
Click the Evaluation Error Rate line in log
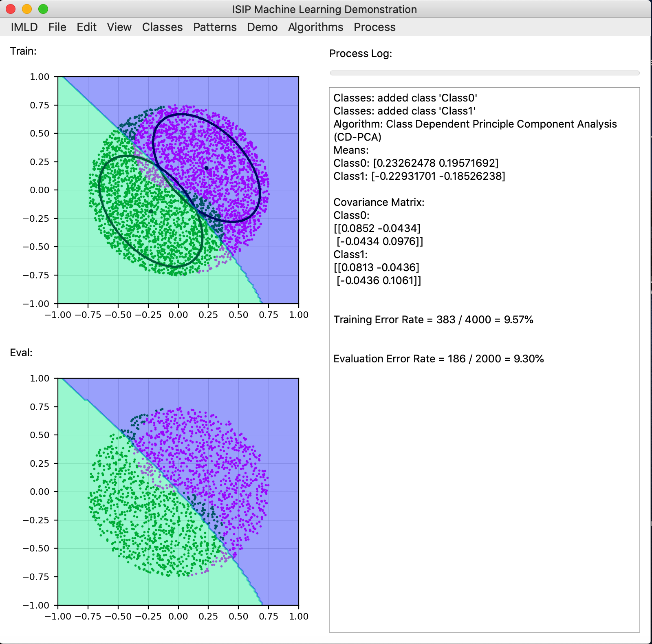438,359
